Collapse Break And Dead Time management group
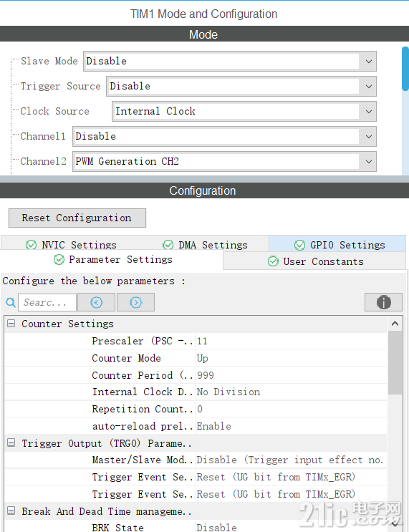 [x=11, y=511]
